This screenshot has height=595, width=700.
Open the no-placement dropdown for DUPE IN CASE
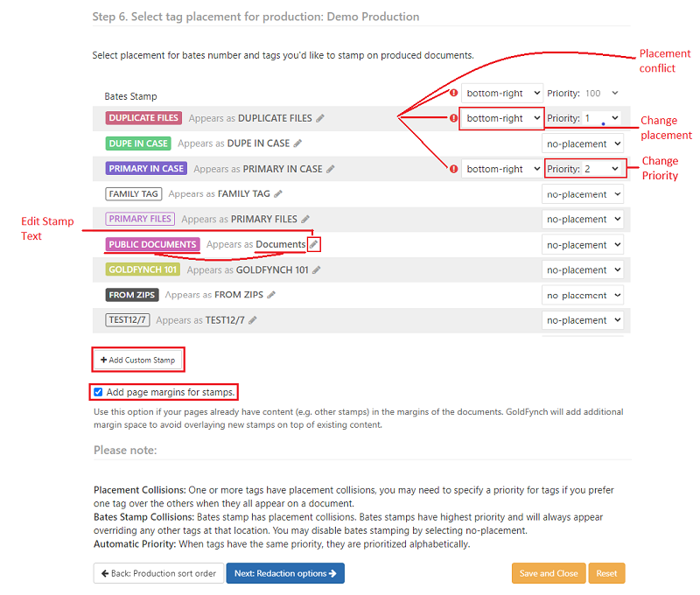tap(583, 143)
